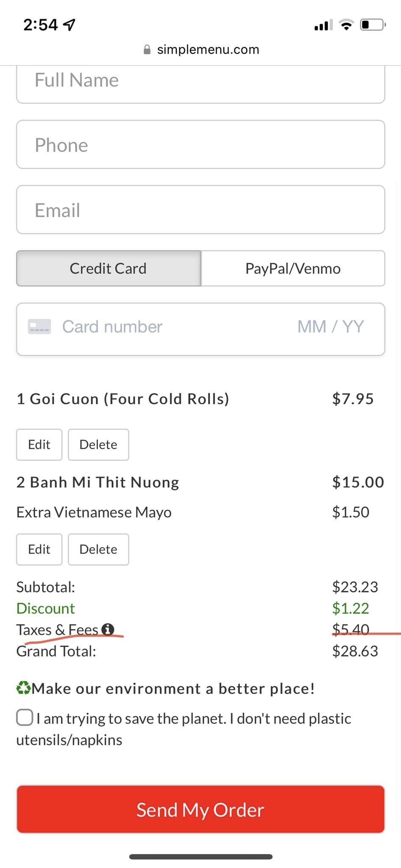This screenshot has height=868, width=401.
Task: Switch to PayPal/Venmo payment tab
Action: tap(293, 268)
